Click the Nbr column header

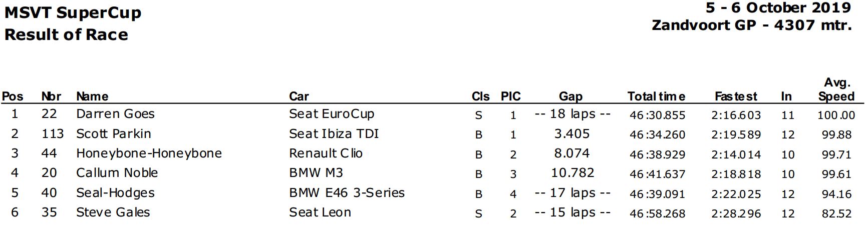click(x=51, y=96)
